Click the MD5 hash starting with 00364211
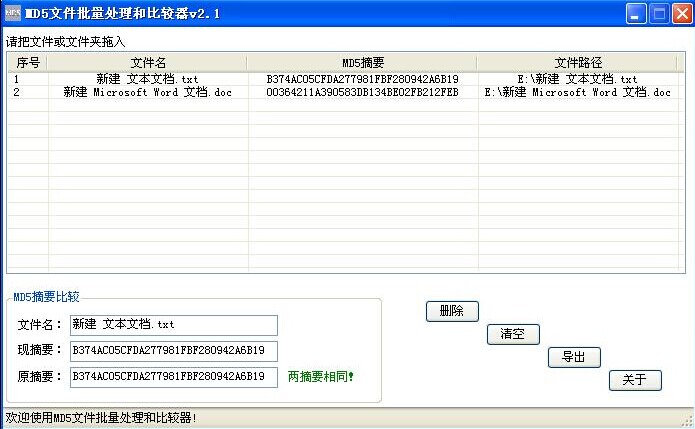Image resolution: width=695 pixels, height=429 pixels. click(x=362, y=92)
